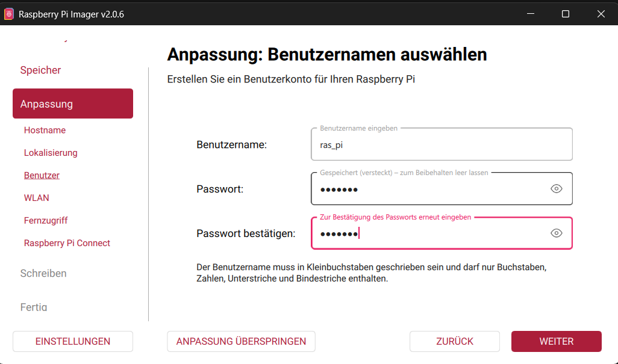Click the Raspberry Pi Imager app icon
618x364 pixels.
click(x=9, y=14)
